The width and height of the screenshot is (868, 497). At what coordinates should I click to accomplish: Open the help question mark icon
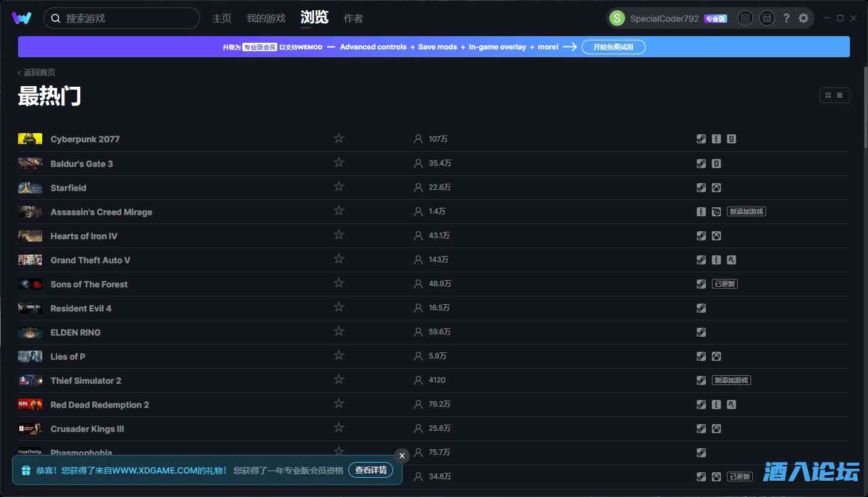coord(786,18)
